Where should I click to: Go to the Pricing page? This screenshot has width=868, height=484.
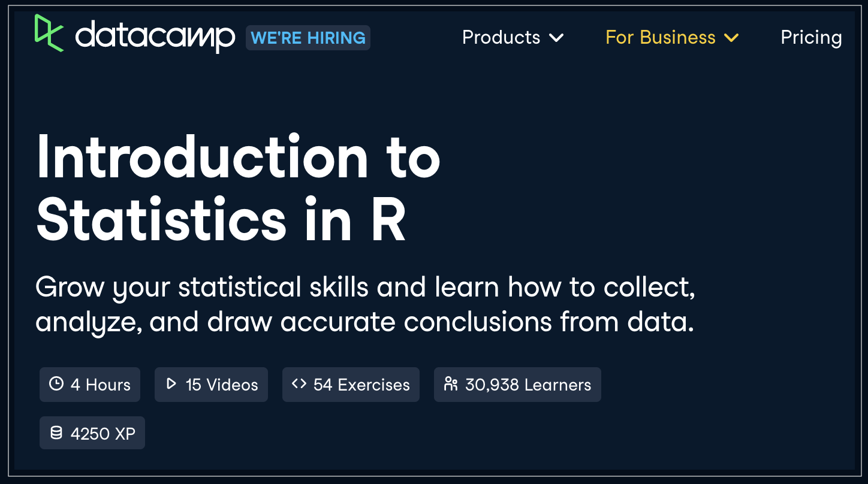(811, 38)
